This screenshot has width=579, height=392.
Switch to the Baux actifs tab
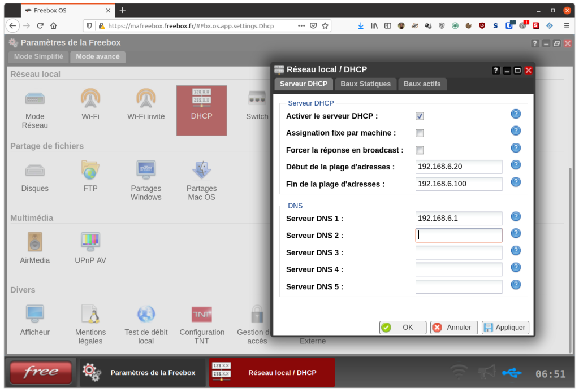click(x=422, y=84)
